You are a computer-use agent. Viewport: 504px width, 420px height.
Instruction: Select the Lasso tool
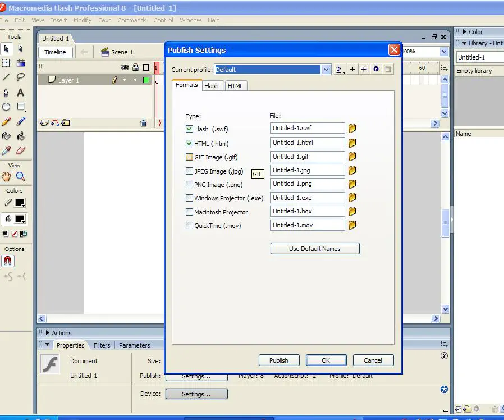click(x=21, y=77)
